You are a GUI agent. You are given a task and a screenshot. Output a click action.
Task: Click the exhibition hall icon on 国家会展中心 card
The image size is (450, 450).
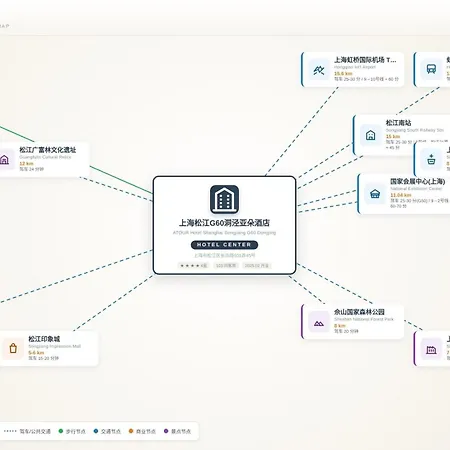click(375, 193)
